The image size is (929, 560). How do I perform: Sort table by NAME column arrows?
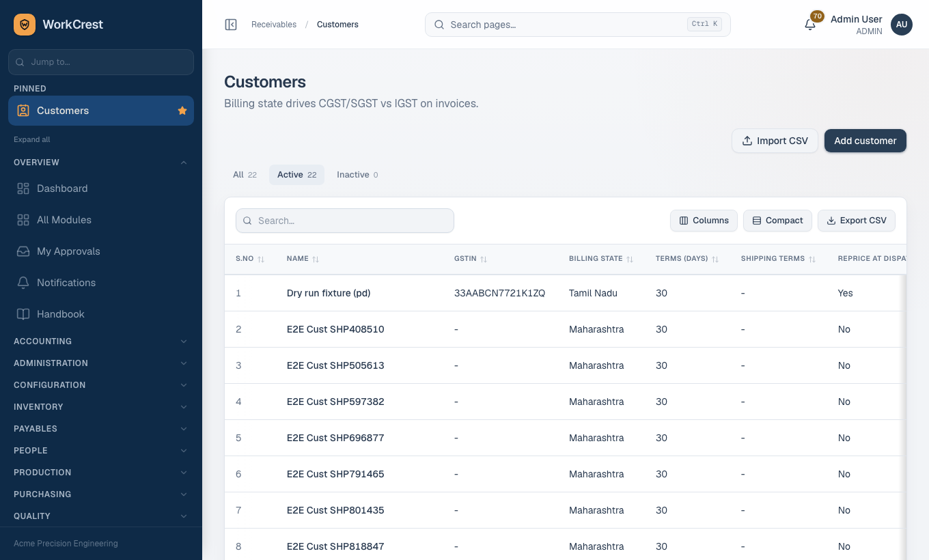coord(316,260)
